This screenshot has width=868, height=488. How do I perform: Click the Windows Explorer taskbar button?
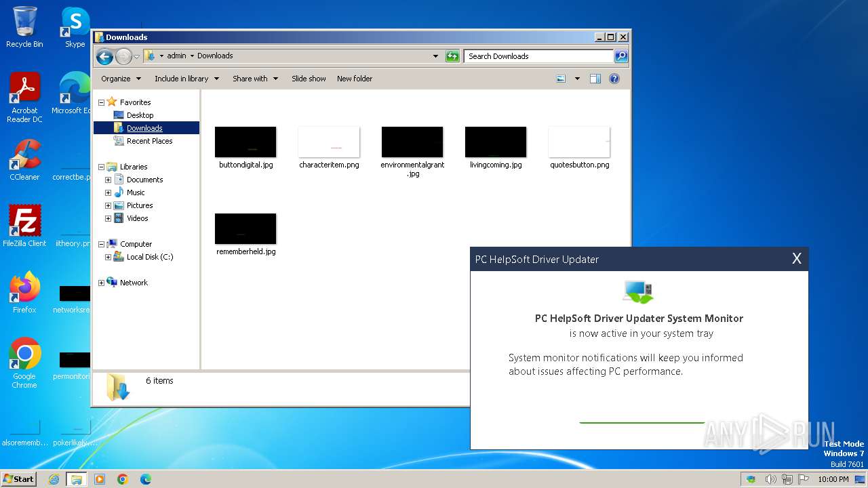click(x=76, y=479)
